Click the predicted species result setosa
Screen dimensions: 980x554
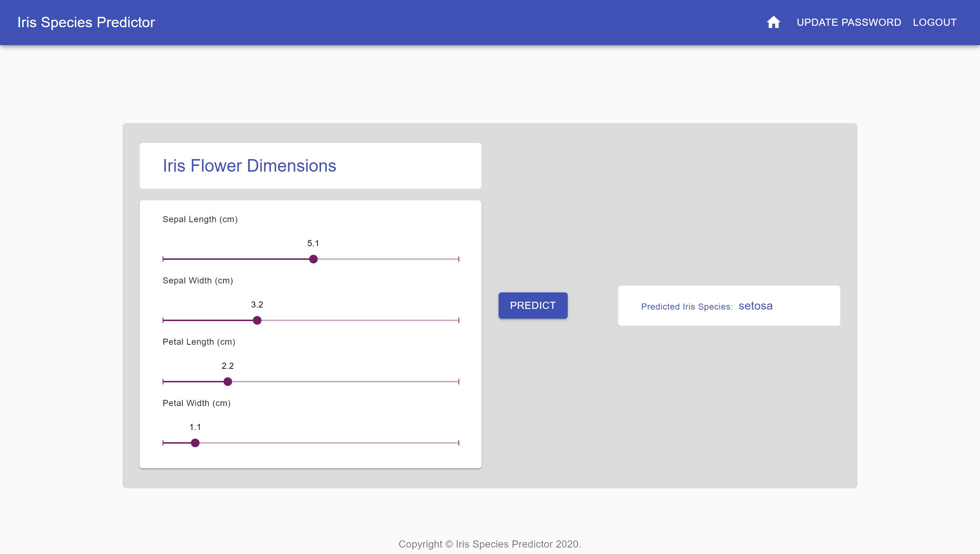(x=755, y=306)
